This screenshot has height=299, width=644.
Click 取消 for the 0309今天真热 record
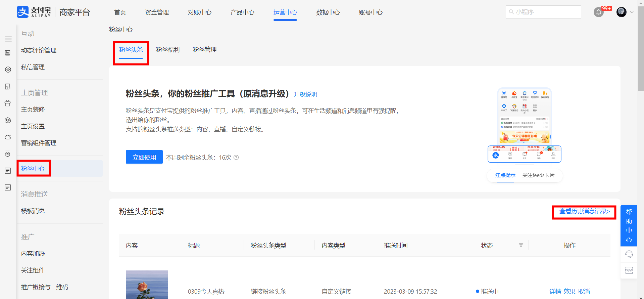tap(584, 292)
